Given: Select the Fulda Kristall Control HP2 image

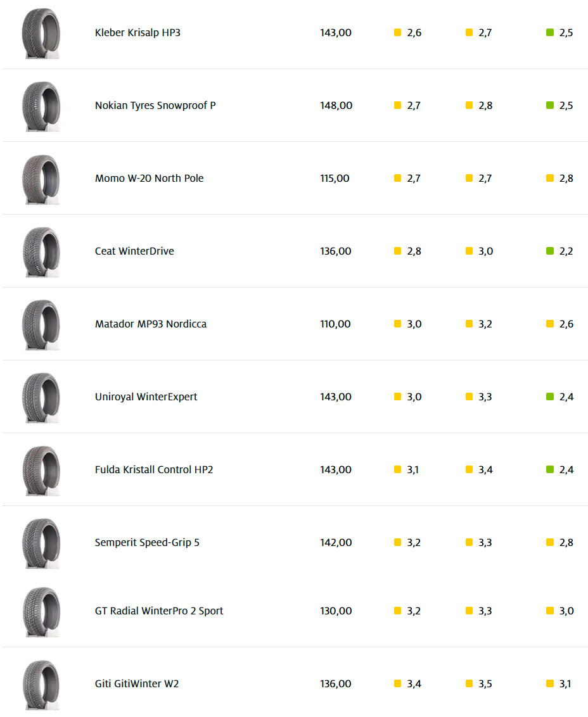Looking at the screenshot, I should tap(41, 470).
